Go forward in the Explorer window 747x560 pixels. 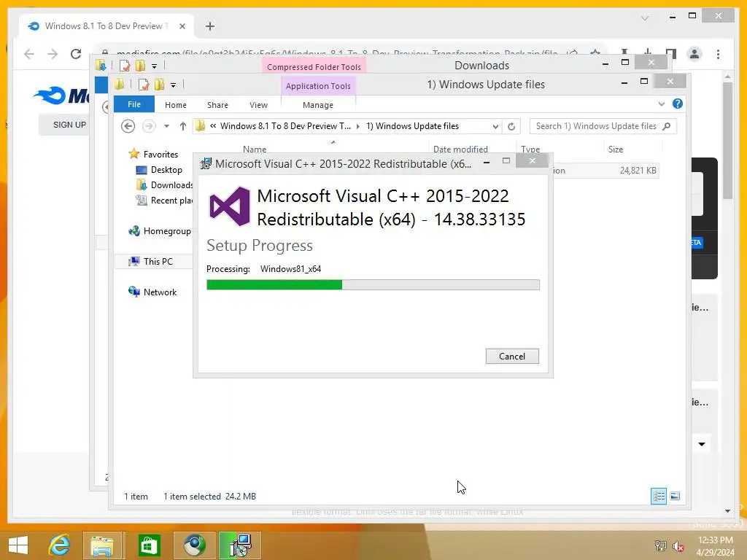tap(149, 126)
